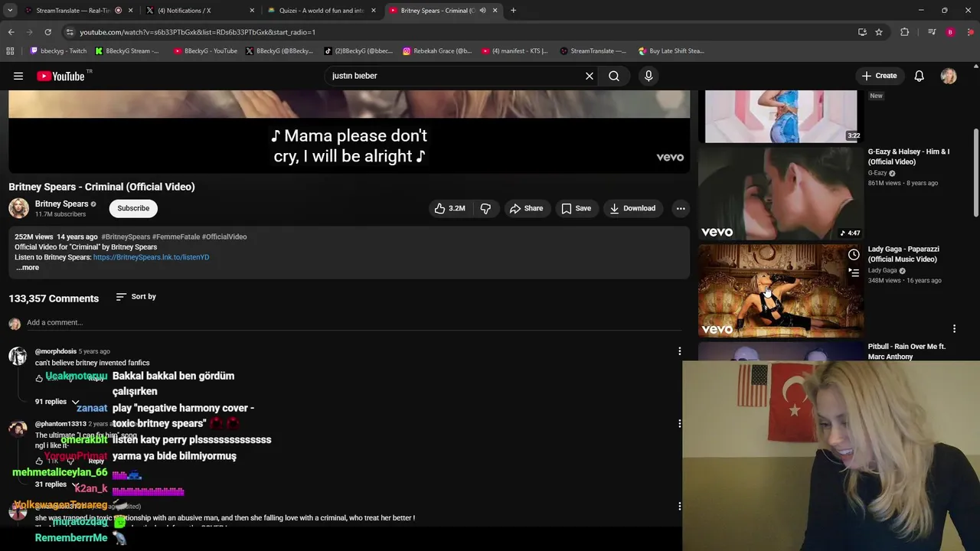Subscribe to Britney Spears channel
980x551 pixels.
coord(133,208)
